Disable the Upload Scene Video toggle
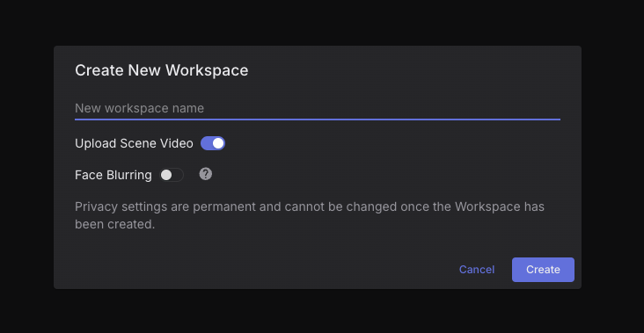Viewport: 644px width, 333px height. point(213,143)
